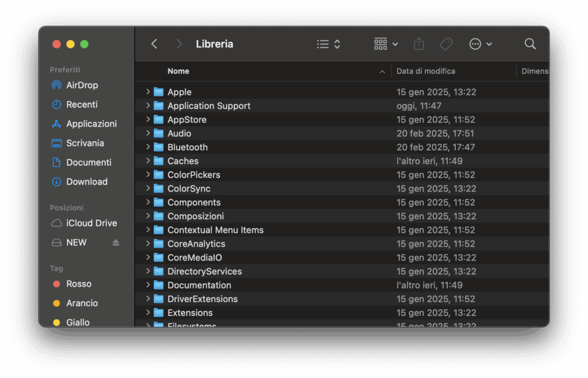Select the Bluetooth folder icon

[158, 147]
